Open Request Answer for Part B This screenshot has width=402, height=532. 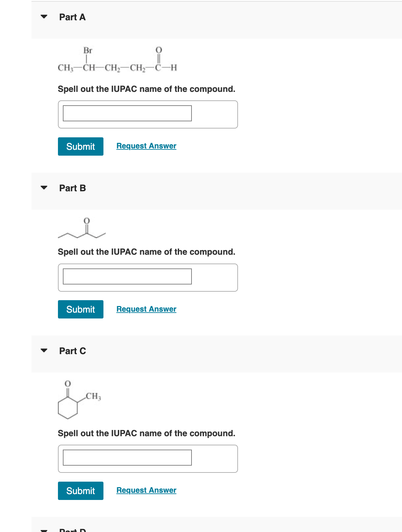[x=146, y=309]
